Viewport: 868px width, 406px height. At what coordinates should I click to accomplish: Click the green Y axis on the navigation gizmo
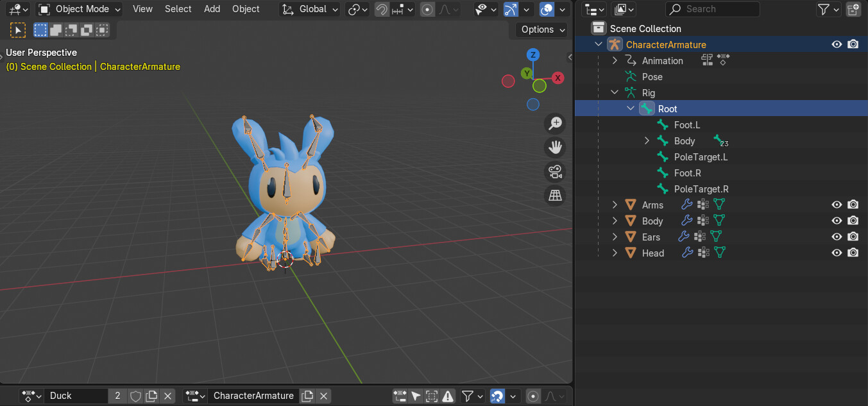pos(526,73)
